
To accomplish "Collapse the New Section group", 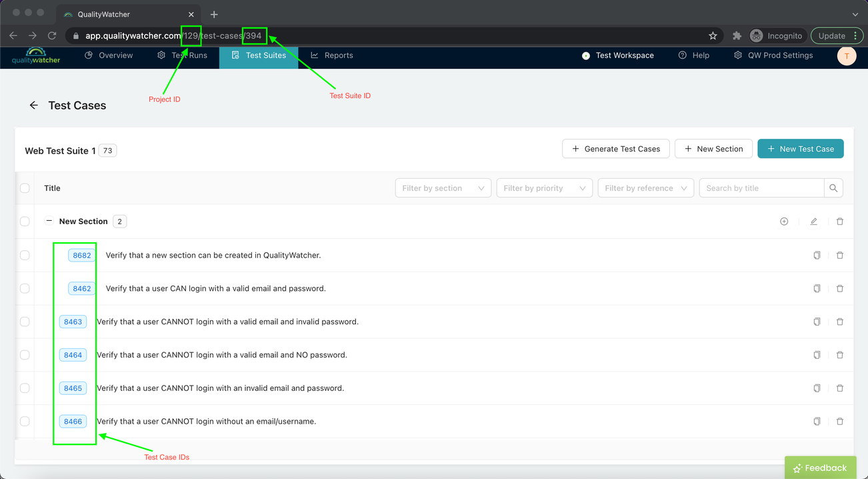I will [49, 221].
